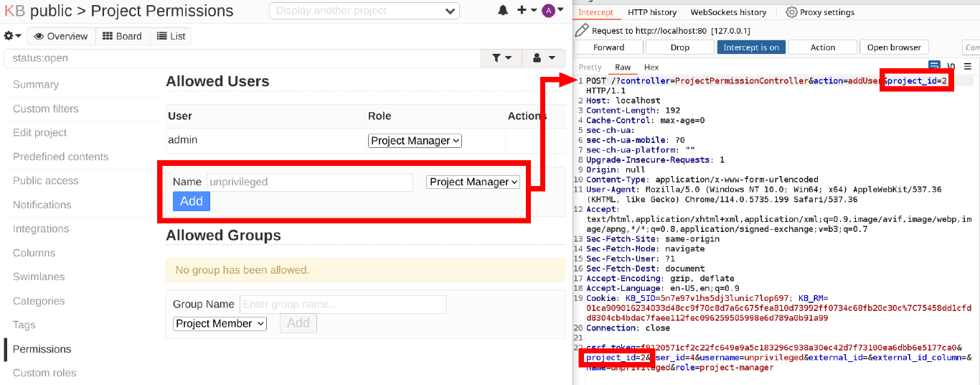Switch to the List view
This screenshot has width=980, height=385.
click(x=171, y=36)
